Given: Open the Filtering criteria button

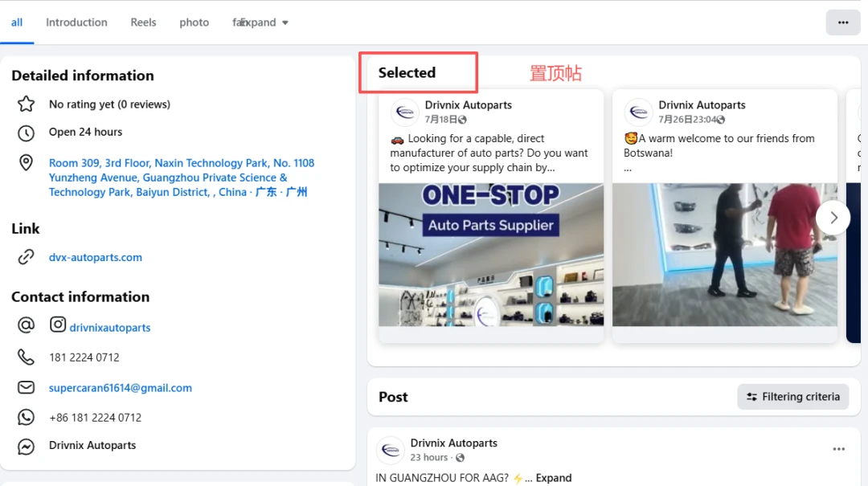Looking at the screenshot, I should pyautogui.click(x=792, y=397).
